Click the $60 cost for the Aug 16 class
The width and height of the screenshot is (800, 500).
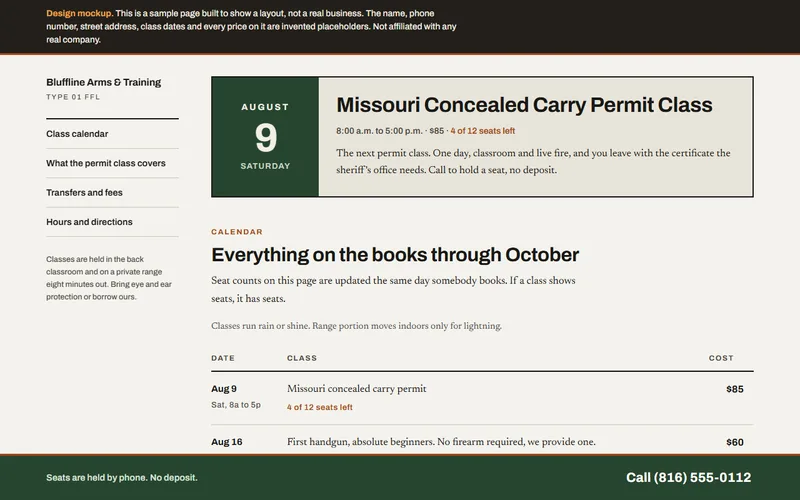735,442
